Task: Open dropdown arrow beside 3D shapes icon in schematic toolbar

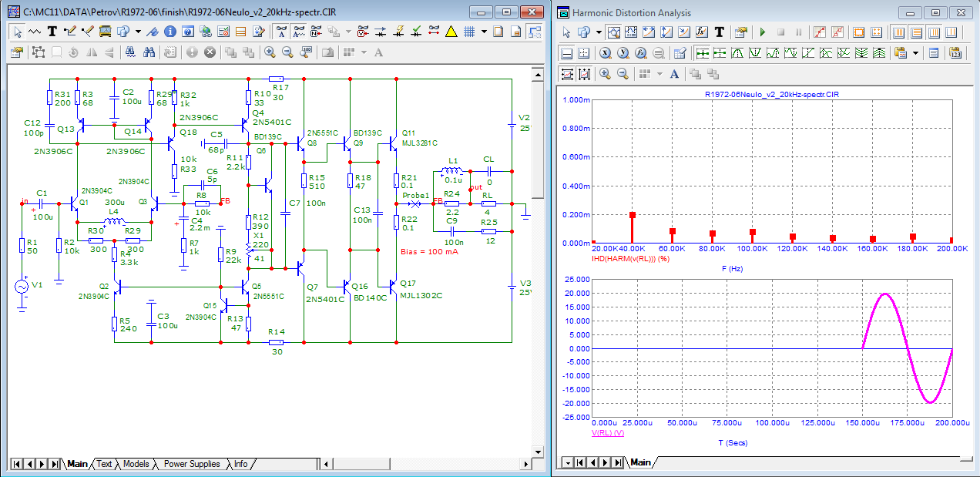Action: click(138, 32)
